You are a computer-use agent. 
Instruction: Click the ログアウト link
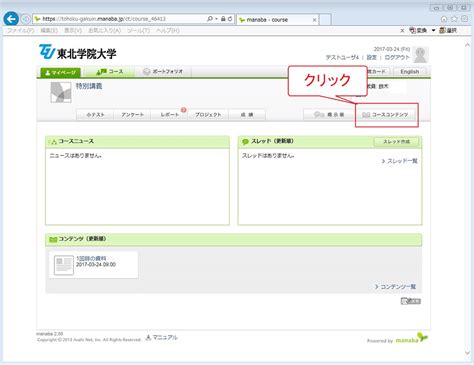[x=397, y=57]
